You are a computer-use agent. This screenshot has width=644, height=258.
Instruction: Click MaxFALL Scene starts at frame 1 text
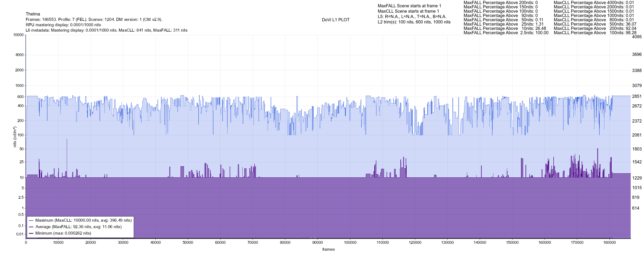pos(409,6)
